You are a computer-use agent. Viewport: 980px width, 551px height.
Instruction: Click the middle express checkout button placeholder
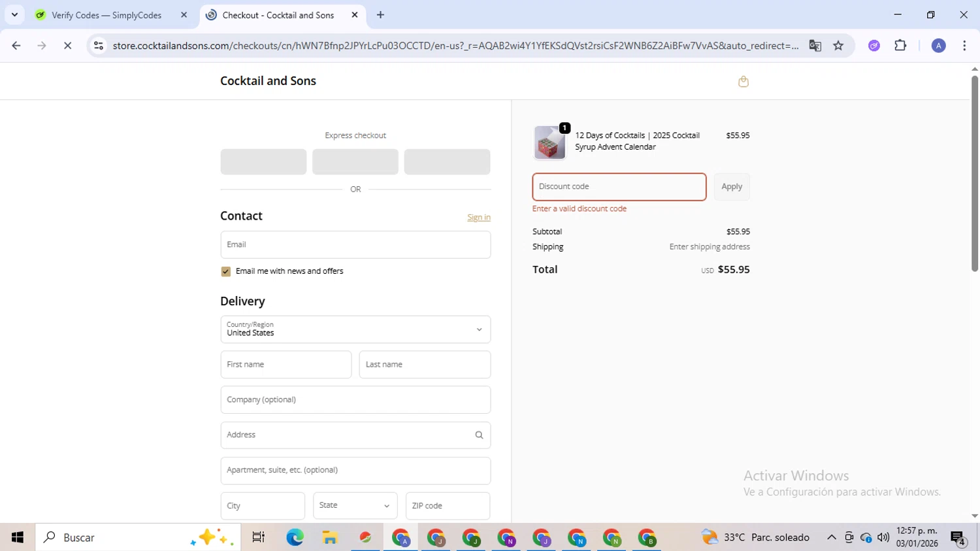(x=355, y=161)
